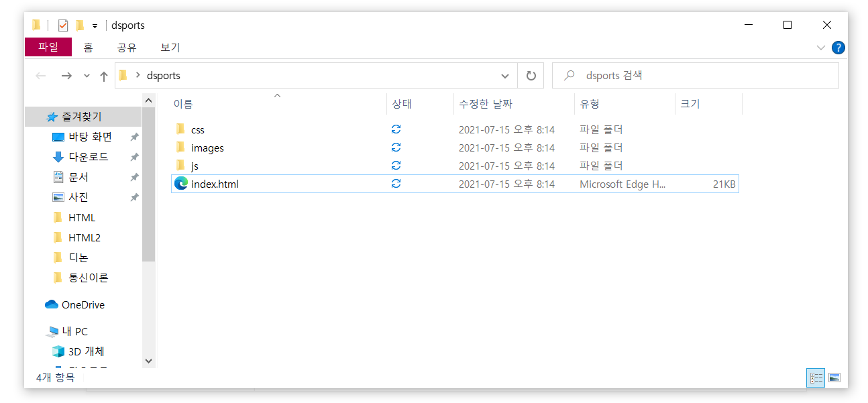Select the css folder icon
Image resolution: width=868 pixels, height=403 pixels.
[x=180, y=129]
